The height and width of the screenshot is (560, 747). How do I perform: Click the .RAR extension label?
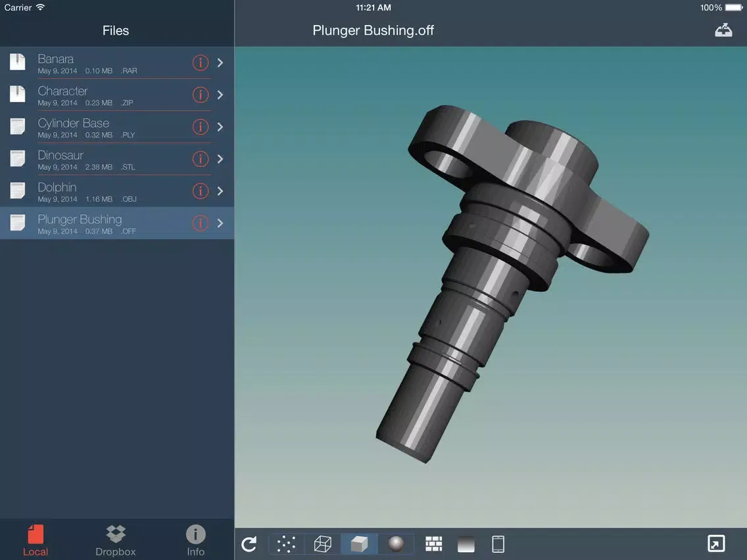[x=129, y=71]
